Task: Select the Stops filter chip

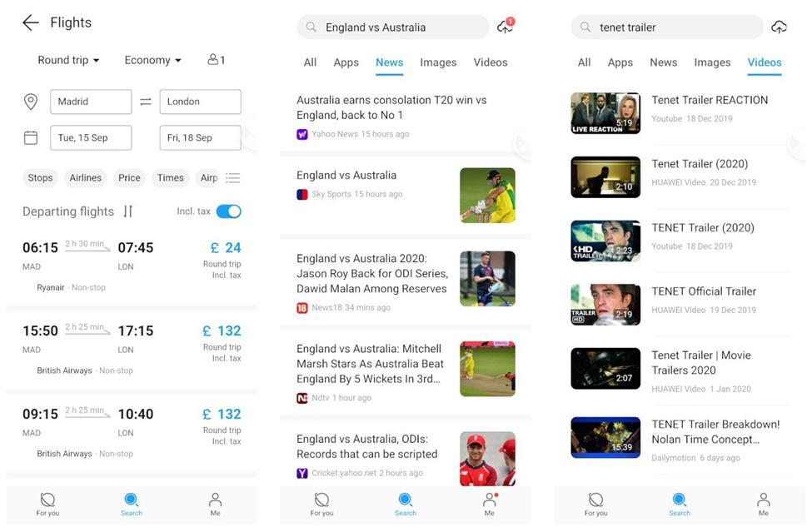Action: pyautogui.click(x=41, y=178)
